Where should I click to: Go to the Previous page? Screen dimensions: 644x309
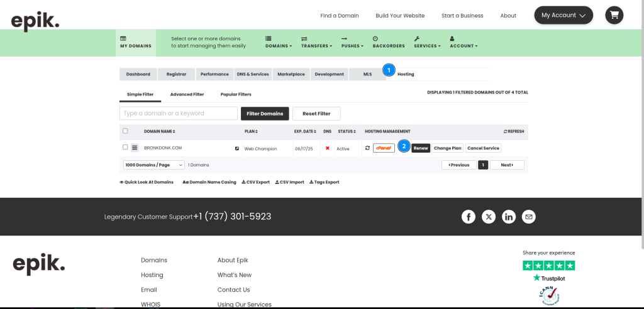[458, 165]
